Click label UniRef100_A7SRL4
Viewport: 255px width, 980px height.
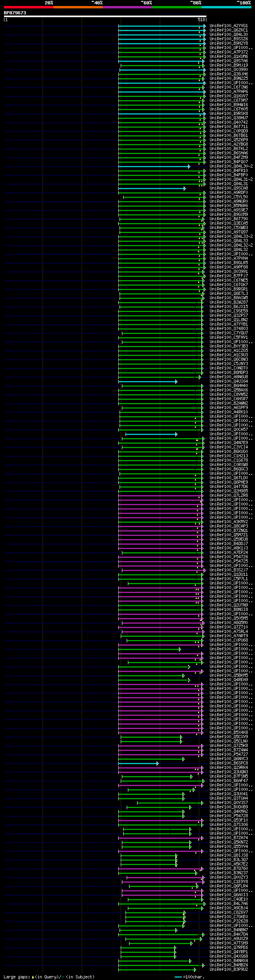(x=229, y=632)
